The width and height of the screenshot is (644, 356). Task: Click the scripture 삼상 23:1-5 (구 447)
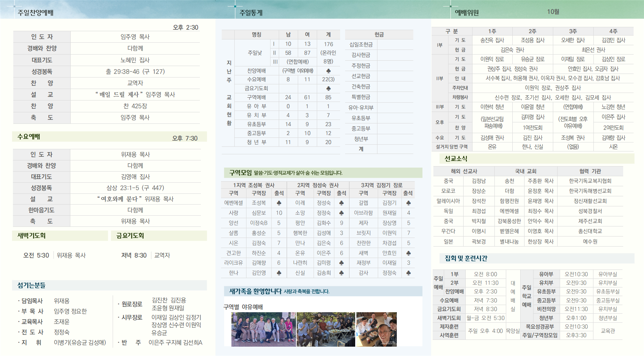click(135, 188)
